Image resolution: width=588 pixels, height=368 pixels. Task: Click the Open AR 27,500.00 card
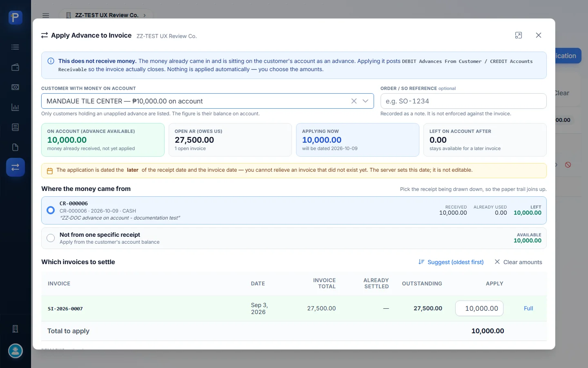[230, 140]
